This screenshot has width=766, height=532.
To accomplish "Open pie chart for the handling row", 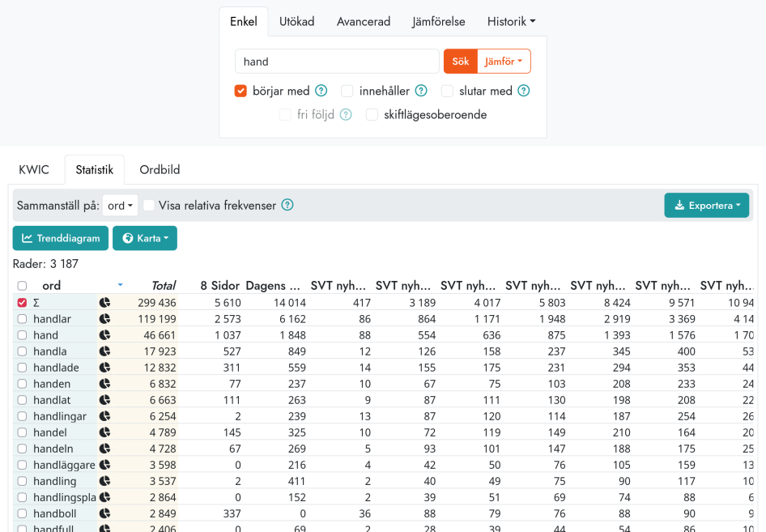I will pyautogui.click(x=104, y=481).
